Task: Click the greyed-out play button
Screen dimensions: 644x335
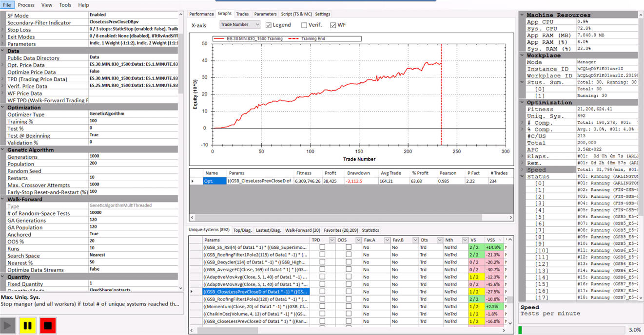Action: pos(8,325)
